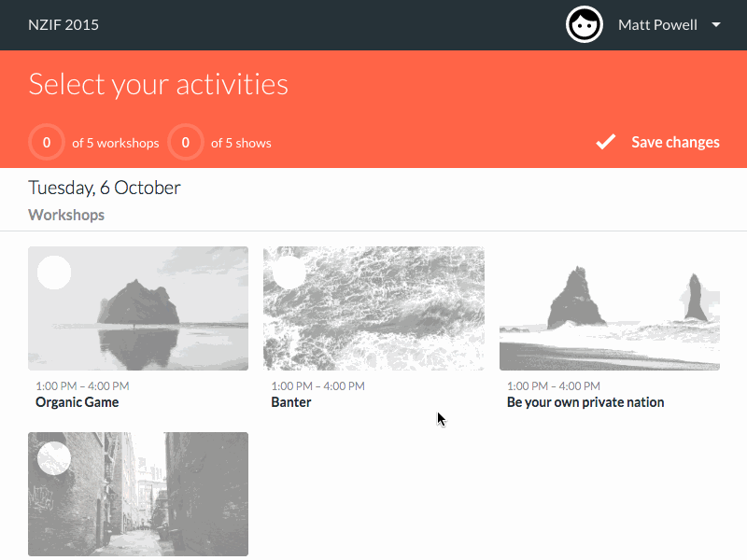
Task: Click the Be your own private nation title
Action: [x=585, y=402]
